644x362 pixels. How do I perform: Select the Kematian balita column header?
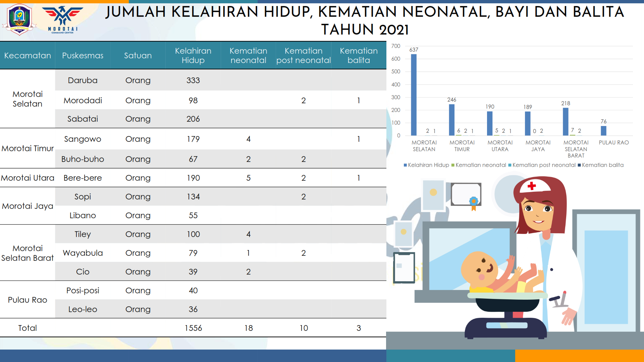click(359, 55)
